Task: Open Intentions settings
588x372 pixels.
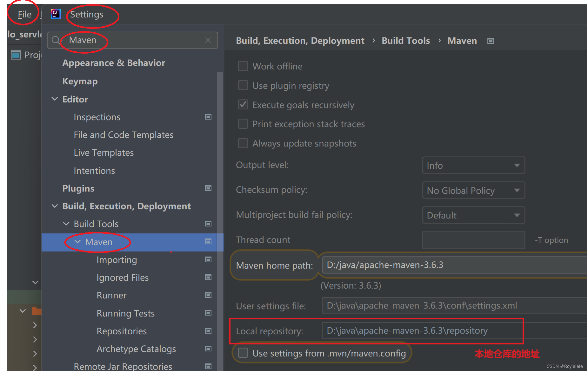Action: point(94,171)
